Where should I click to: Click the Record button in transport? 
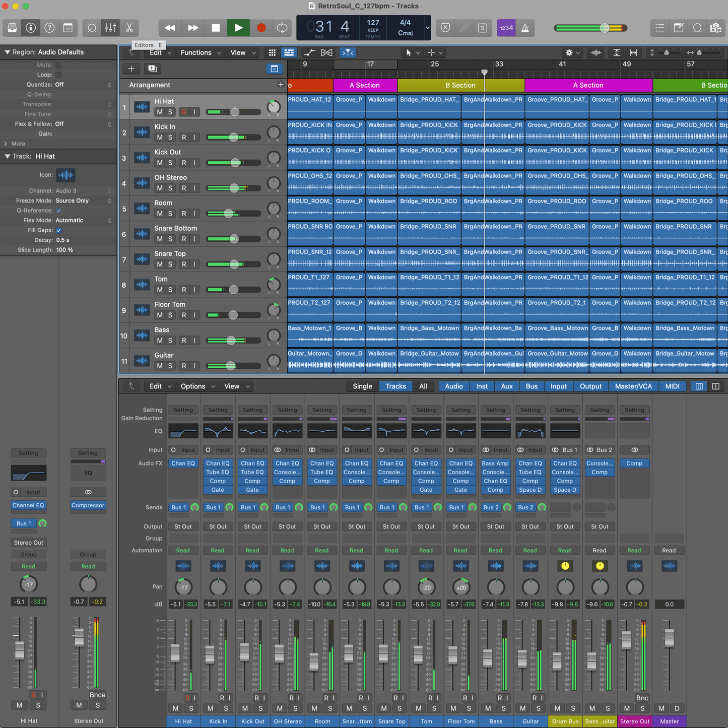pyautogui.click(x=261, y=28)
